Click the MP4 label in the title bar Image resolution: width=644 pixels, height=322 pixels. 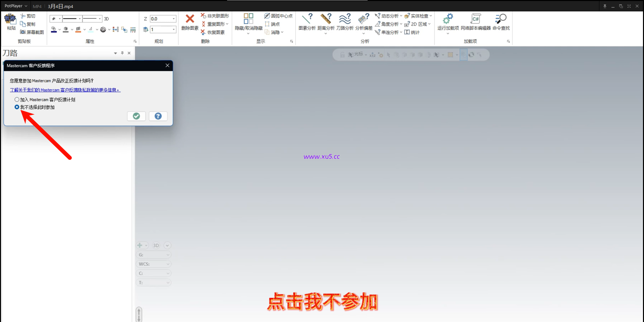pyautogui.click(x=37, y=6)
